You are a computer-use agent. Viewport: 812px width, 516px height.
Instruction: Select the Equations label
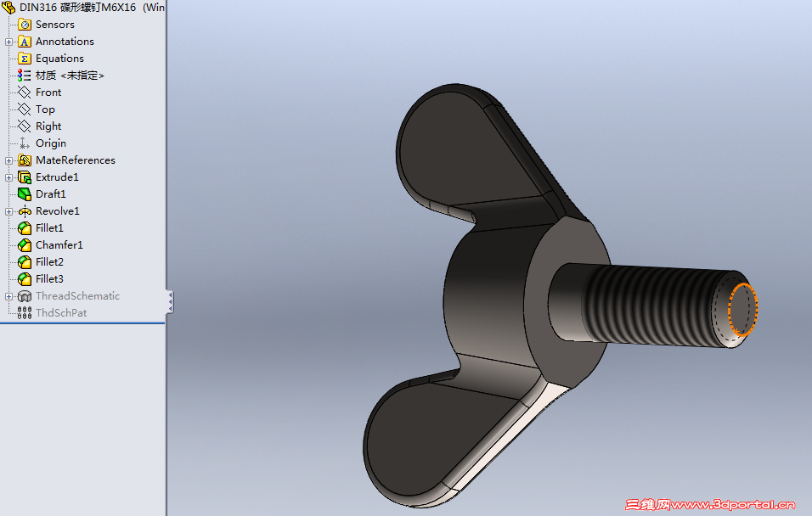(x=59, y=59)
